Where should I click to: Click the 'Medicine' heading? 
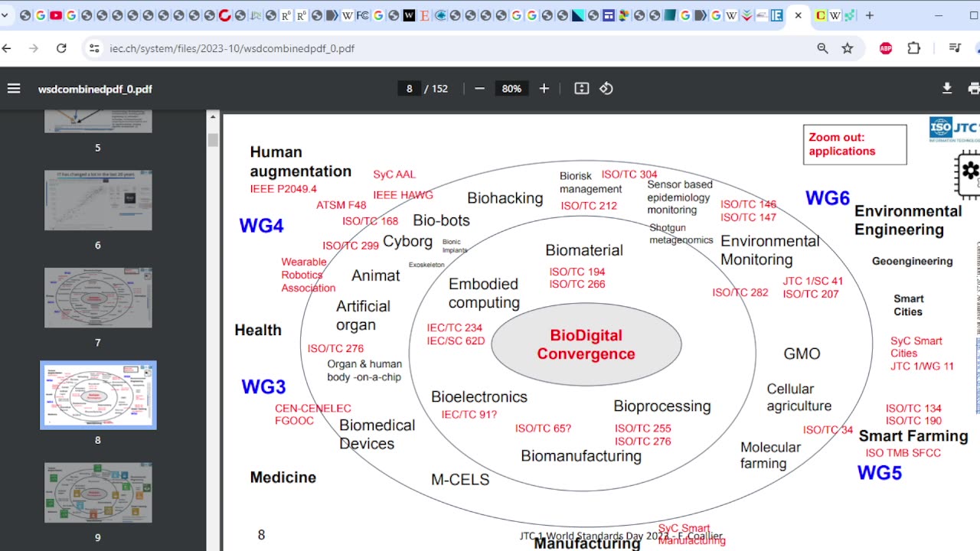pyautogui.click(x=283, y=478)
